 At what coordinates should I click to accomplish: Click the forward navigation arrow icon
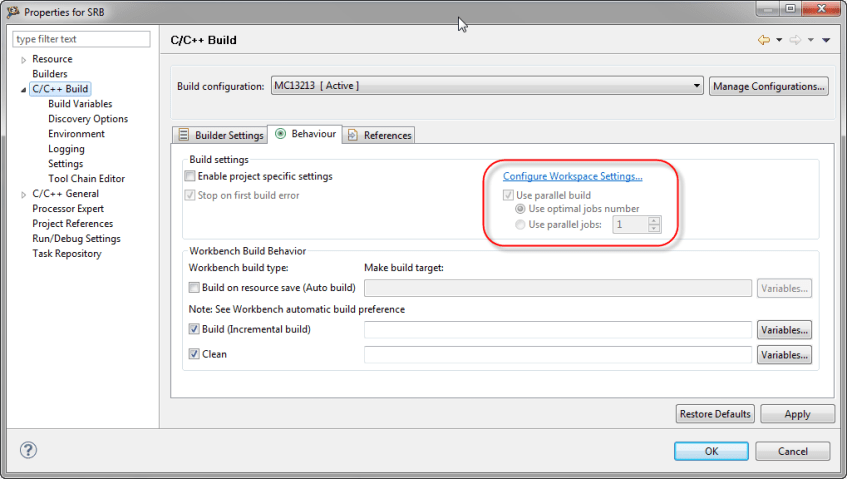(795, 40)
